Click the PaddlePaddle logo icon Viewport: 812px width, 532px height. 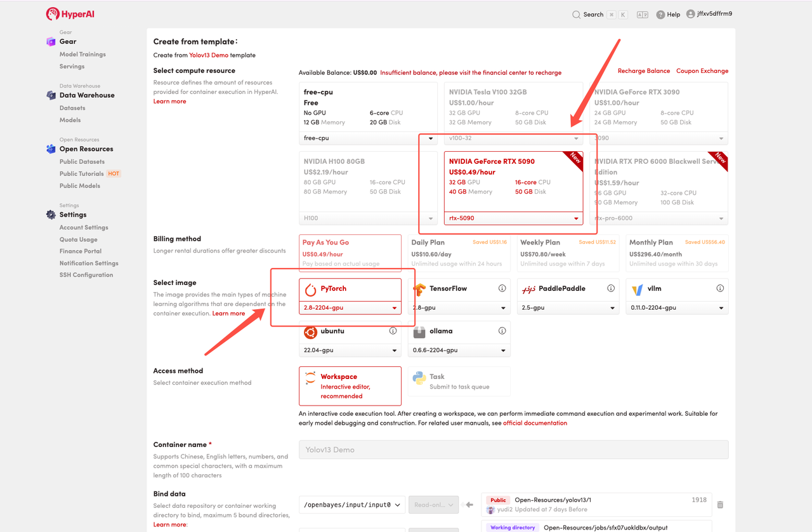pos(528,289)
